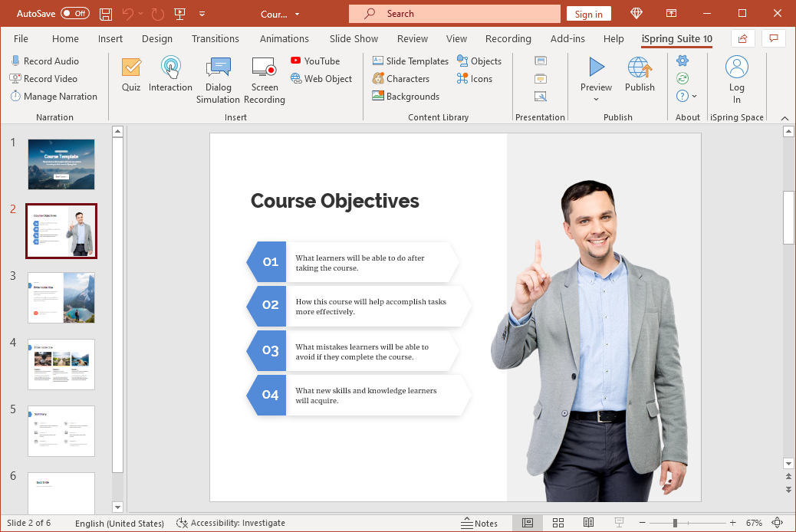Publish the presentation
This screenshot has height=532, width=796.
640,74
